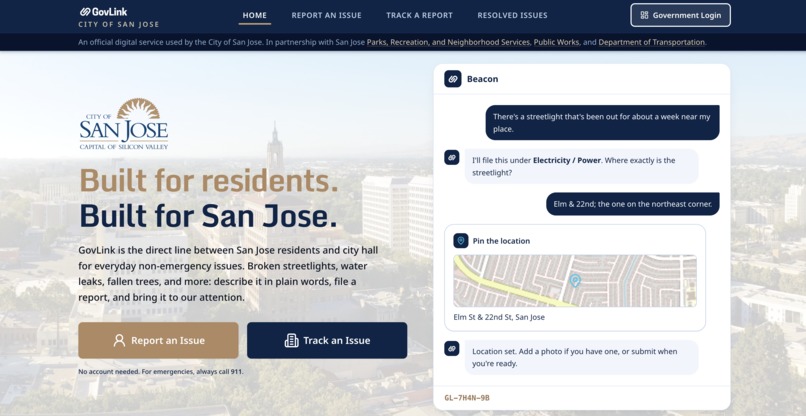Image resolution: width=806 pixels, height=416 pixels.
Task: Open the Public Works link
Action: 556,42
